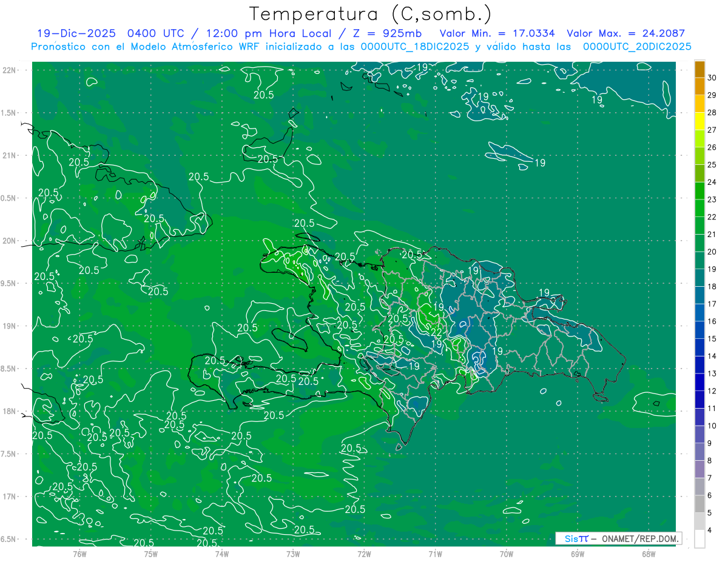Click the '68W' longitude axis label
This screenshot has height=562, width=728.
[x=649, y=554]
